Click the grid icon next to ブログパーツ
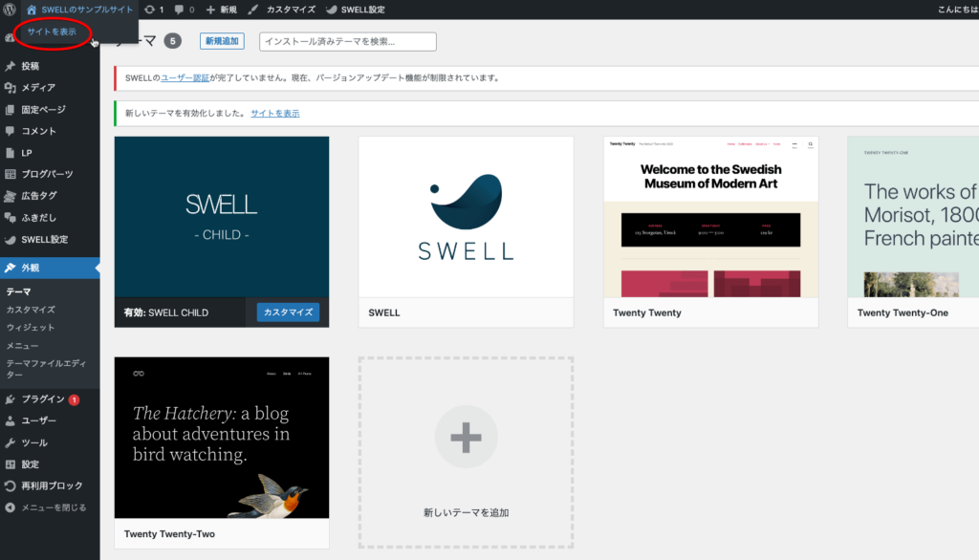The width and height of the screenshot is (979, 560). tap(10, 174)
